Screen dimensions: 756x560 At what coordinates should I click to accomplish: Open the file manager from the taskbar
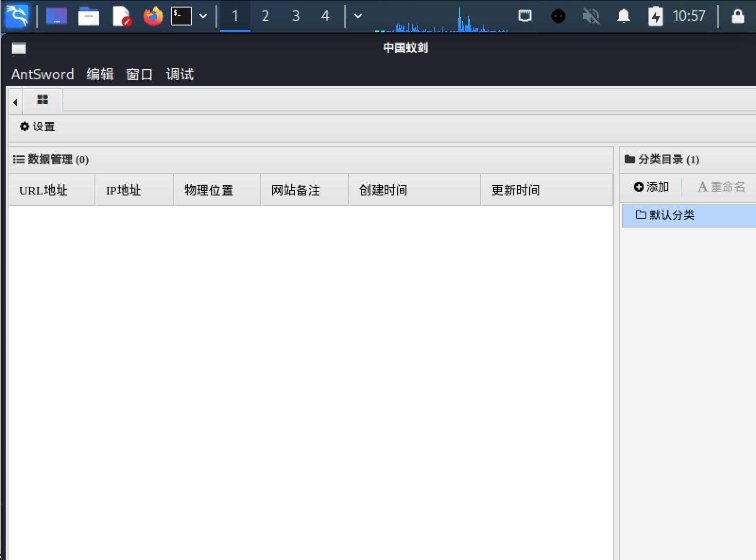(x=89, y=16)
